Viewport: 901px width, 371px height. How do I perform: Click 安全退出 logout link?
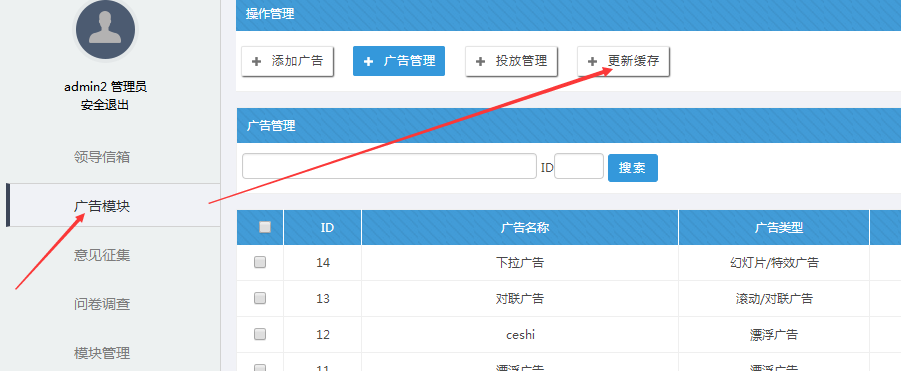click(x=105, y=105)
